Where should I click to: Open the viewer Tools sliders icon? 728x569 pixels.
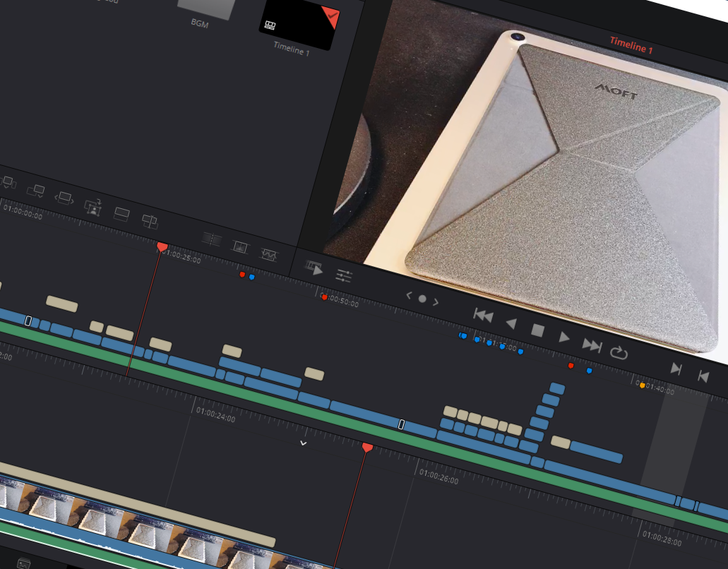coord(344,276)
